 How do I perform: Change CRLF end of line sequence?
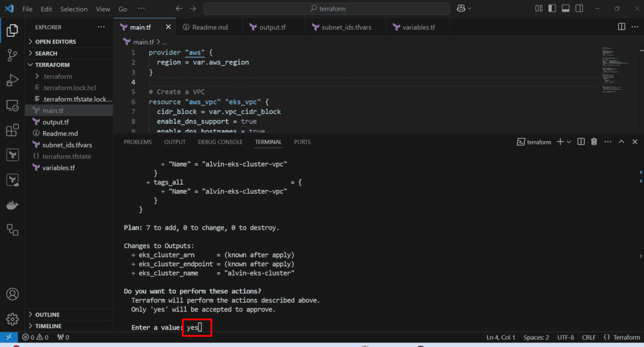[x=589, y=337]
